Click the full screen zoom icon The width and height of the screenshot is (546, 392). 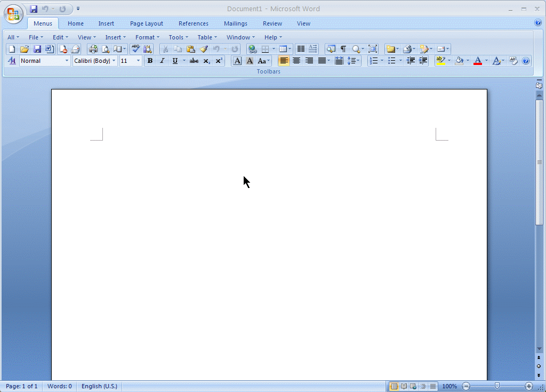tap(373, 49)
